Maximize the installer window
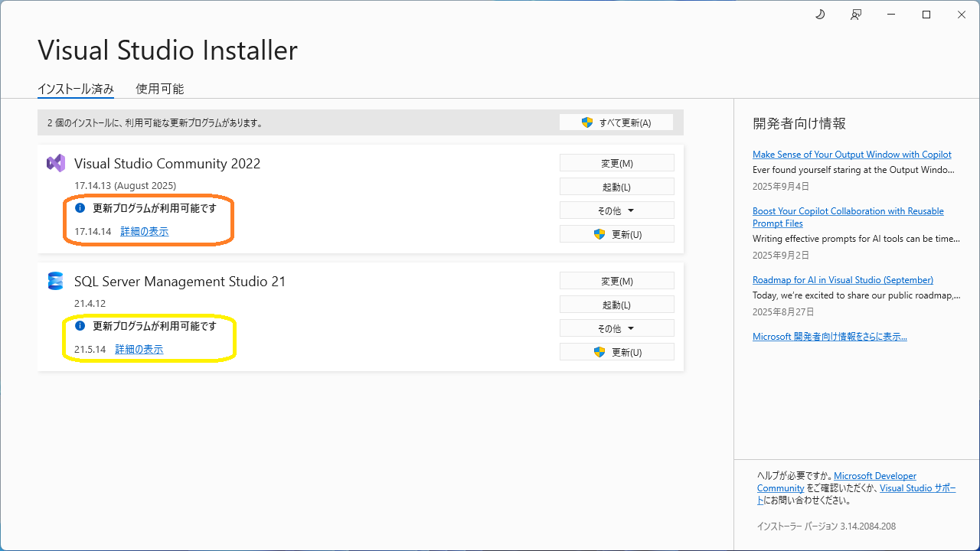 click(x=926, y=15)
